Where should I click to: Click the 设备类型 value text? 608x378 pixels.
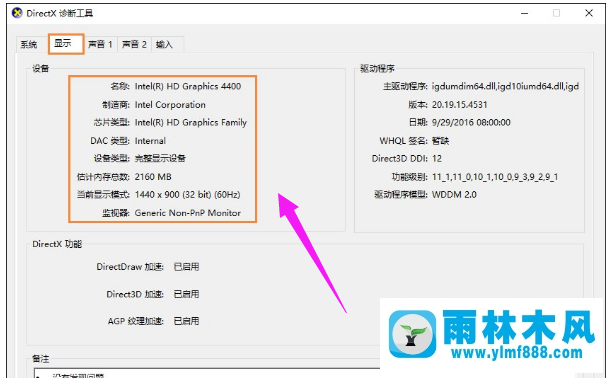(160, 159)
